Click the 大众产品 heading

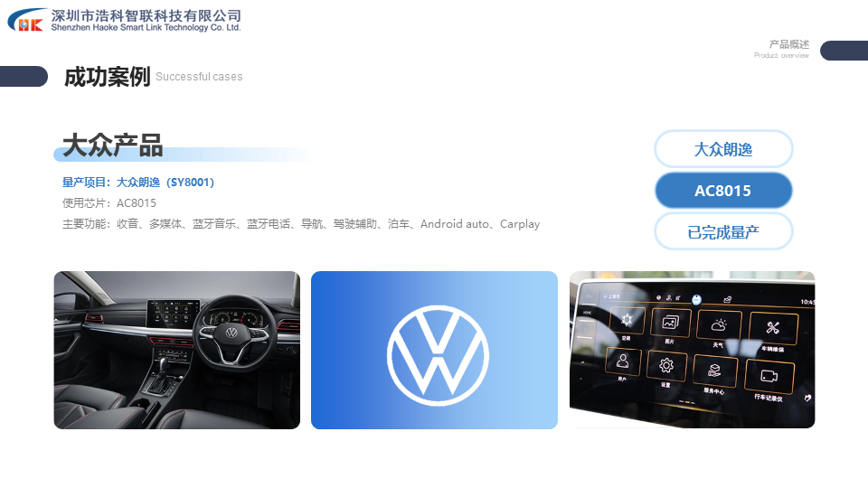(x=112, y=145)
